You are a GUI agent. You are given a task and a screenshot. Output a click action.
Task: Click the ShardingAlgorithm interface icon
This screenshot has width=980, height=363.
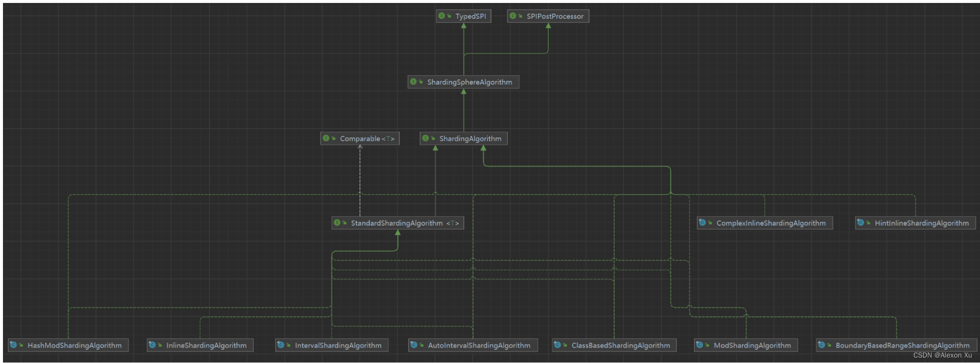426,138
